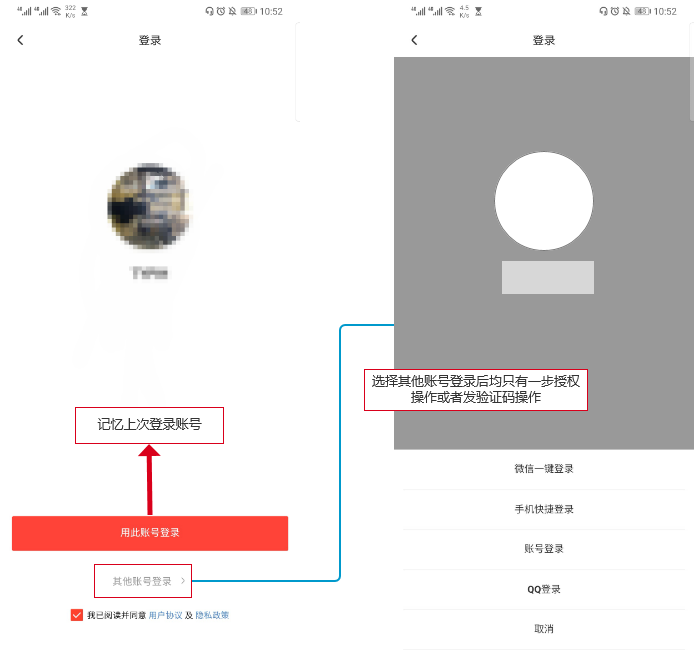694x650 pixels.
Task: Select QQ登录 from the sheet
Action: click(x=544, y=589)
